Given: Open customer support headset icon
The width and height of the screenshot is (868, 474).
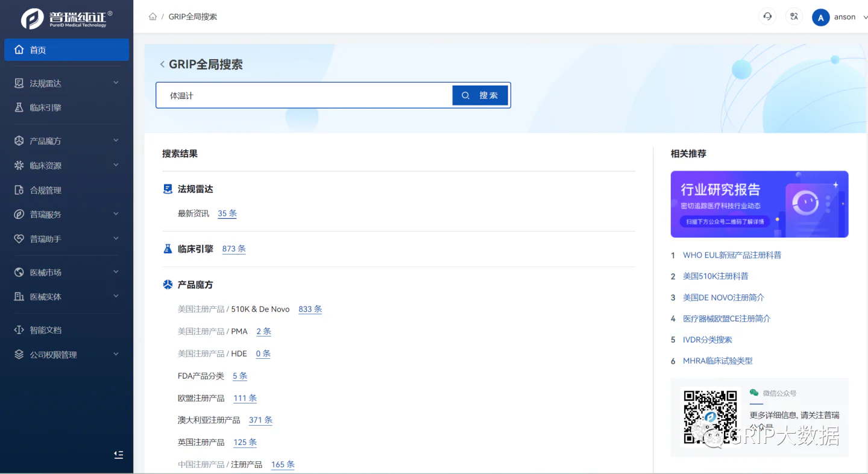Looking at the screenshot, I should (767, 17).
